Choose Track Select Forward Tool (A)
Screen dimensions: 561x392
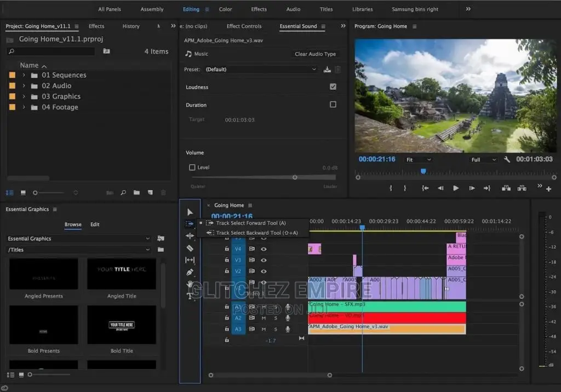[x=251, y=223]
